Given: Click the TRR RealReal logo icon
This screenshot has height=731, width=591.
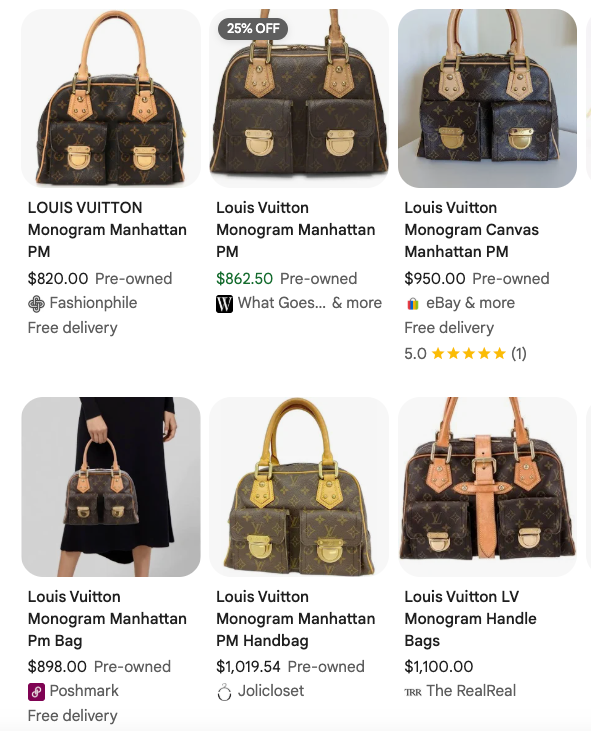Looking at the screenshot, I should click(x=413, y=692).
